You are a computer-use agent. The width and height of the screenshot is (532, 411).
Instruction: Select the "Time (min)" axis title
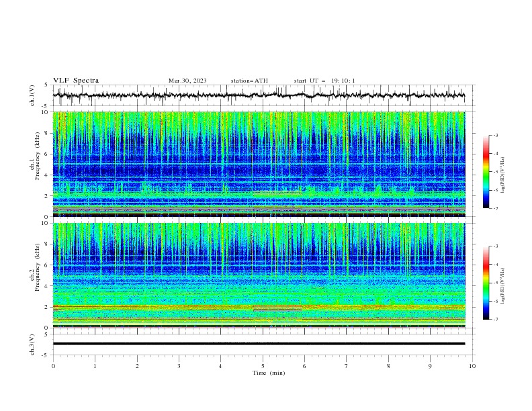click(x=269, y=373)
